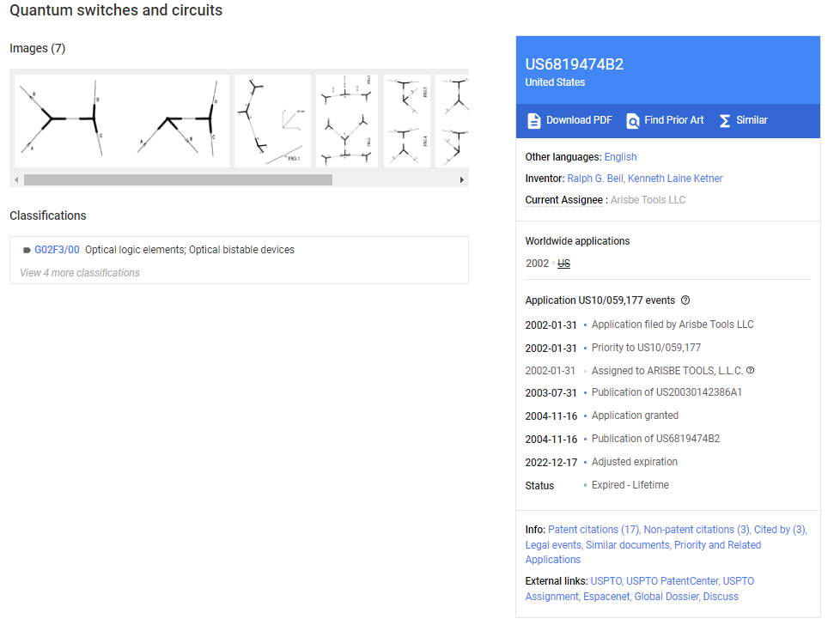Open the first patent drawing thumbnail
Viewport: 840px width, 631px height.
(122, 121)
